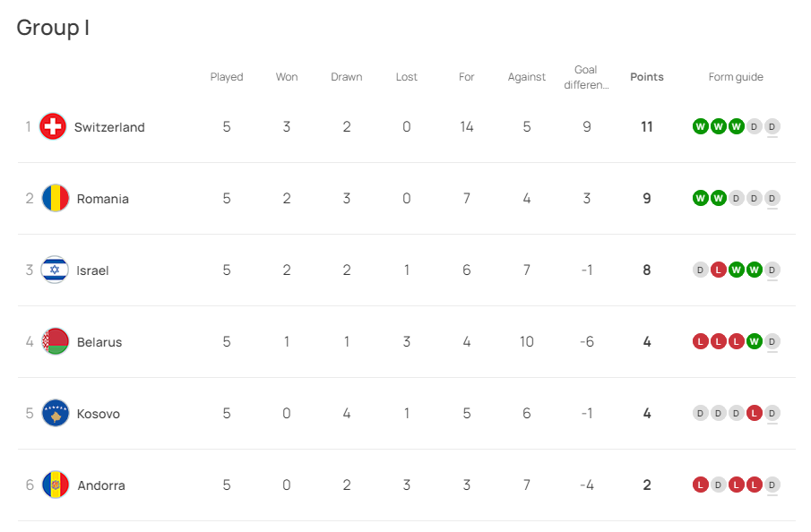Click the Romania flag icon
The image size is (811, 532).
pos(56,198)
